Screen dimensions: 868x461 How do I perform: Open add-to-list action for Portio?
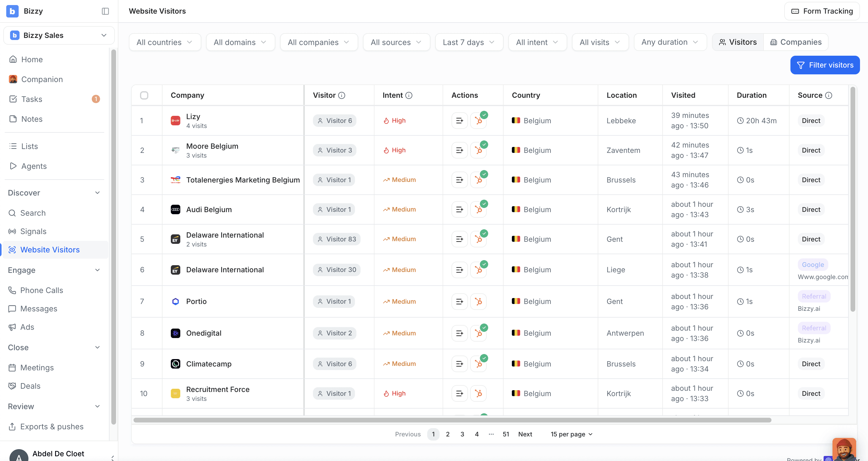pyautogui.click(x=459, y=302)
